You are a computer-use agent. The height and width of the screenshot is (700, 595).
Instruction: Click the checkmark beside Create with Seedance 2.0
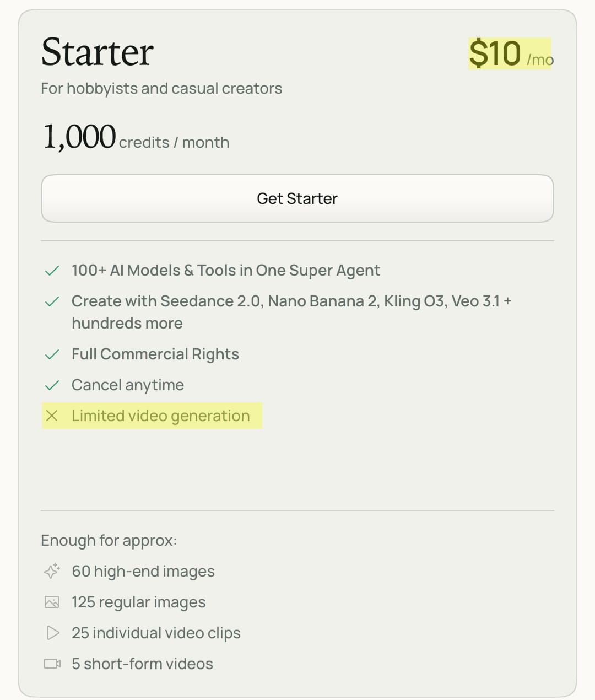click(52, 301)
